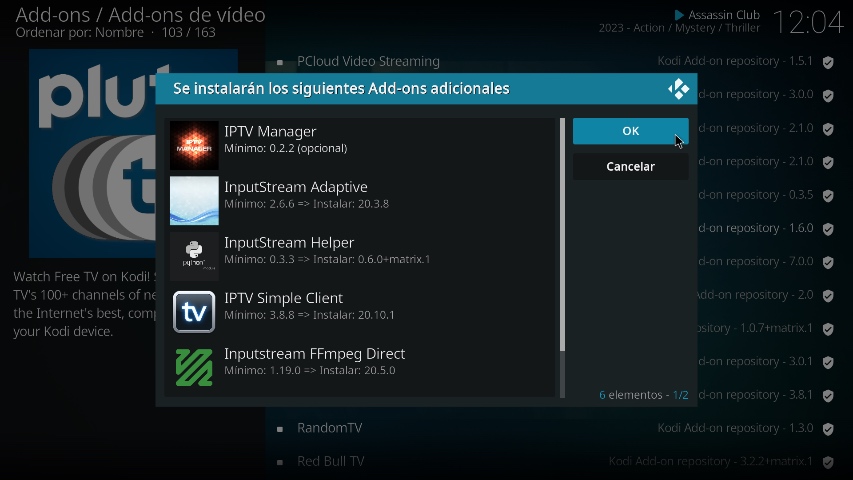The width and height of the screenshot is (853, 480).
Task: Click the 'Mínimo: 0.2.2 (opcional)' text
Action: (286, 149)
